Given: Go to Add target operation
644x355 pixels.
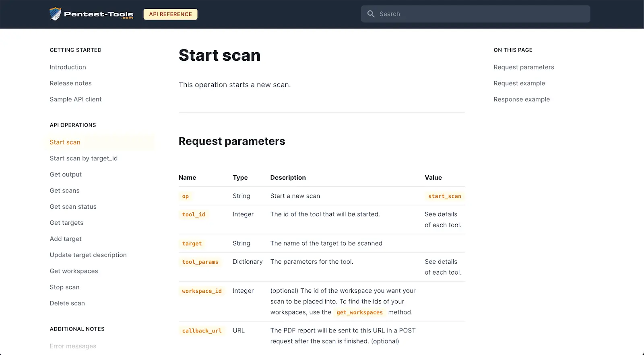Looking at the screenshot, I should pos(66,239).
